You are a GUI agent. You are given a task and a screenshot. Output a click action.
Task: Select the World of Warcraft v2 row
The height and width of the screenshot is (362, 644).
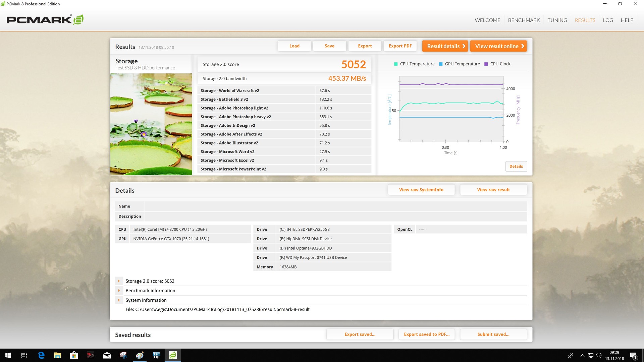284,90
